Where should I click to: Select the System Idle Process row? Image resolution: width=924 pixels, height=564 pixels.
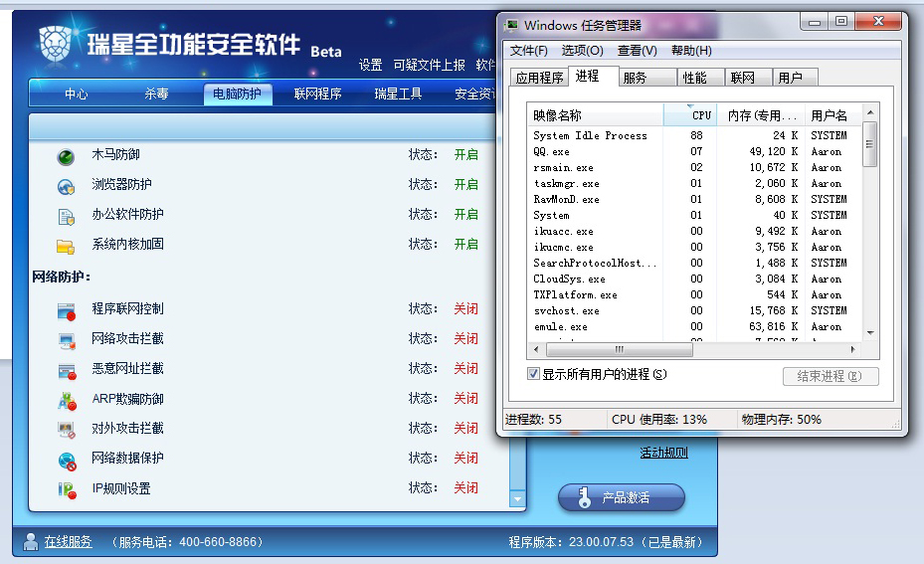[x=695, y=135]
